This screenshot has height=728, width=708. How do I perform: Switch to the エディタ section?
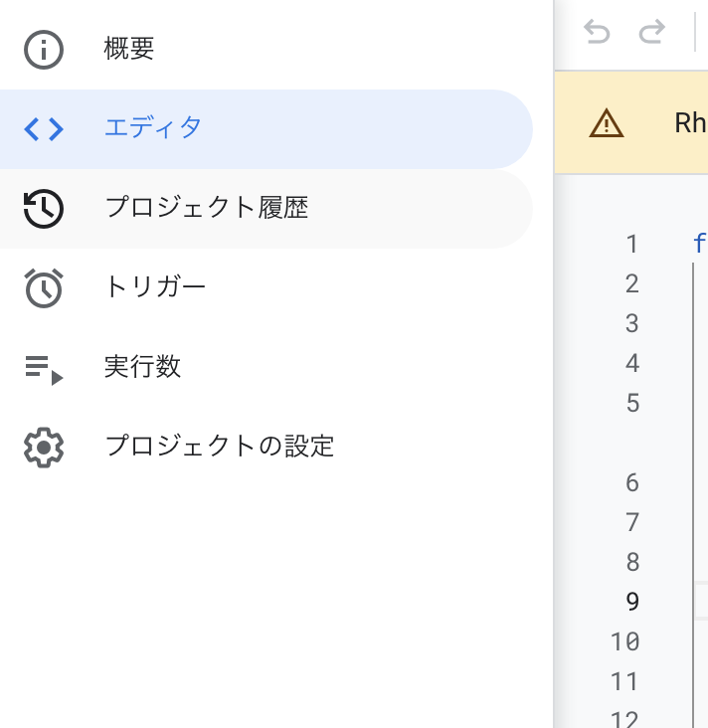pos(153,128)
